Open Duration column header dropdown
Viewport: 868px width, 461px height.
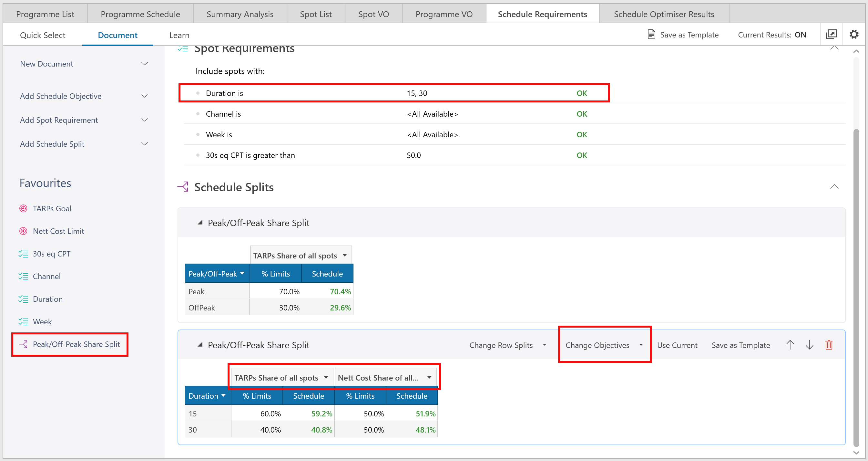tap(223, 395)
